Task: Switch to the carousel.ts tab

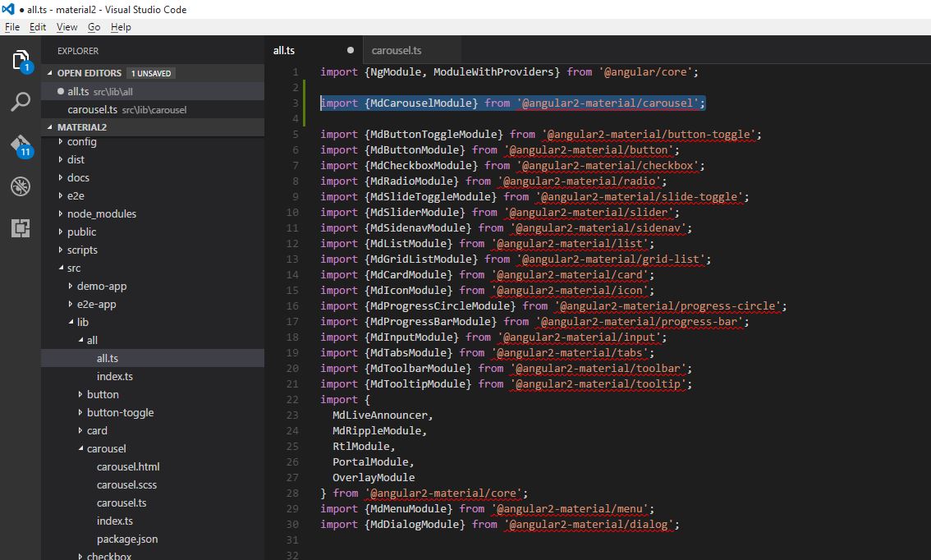Action: [x=397, y=49]
